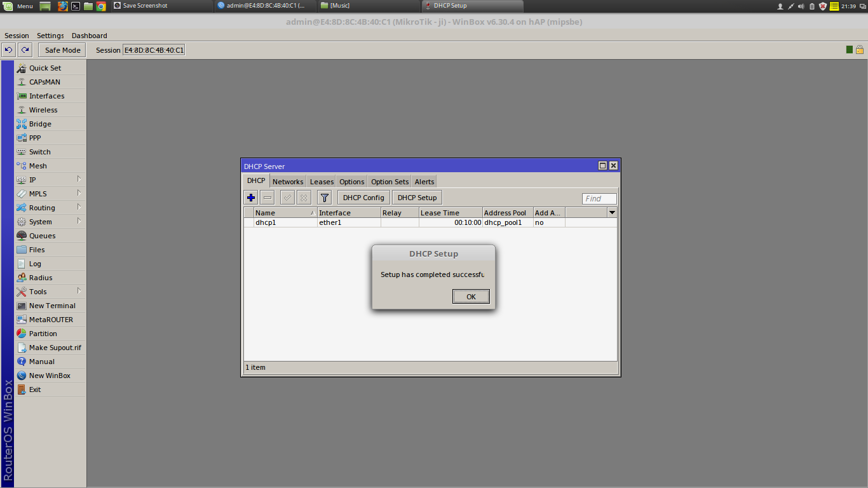Open Mesh in the sidebar
The image size is (868, 488).
click(50, 166)
